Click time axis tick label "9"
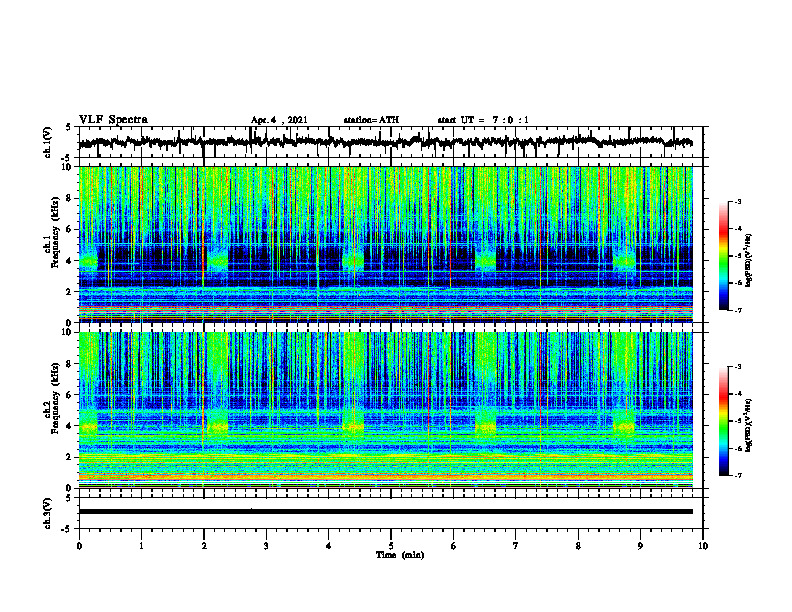Viewport: 792px width, 612px height. 640,546
